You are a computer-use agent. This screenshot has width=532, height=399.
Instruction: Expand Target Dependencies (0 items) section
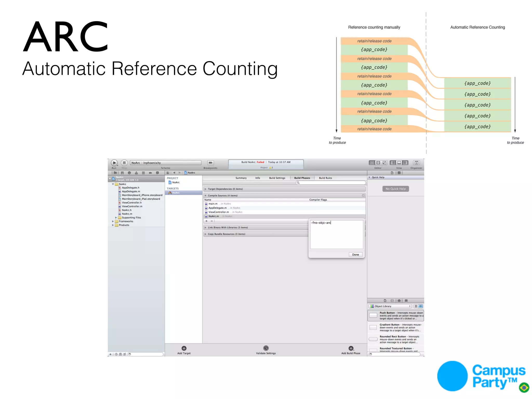pos(205,189)
